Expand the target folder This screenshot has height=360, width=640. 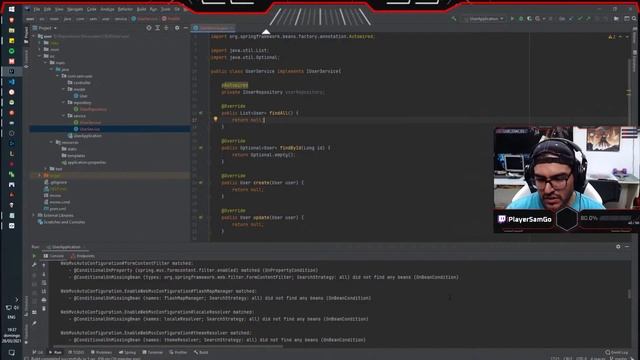tap(40, 175)
